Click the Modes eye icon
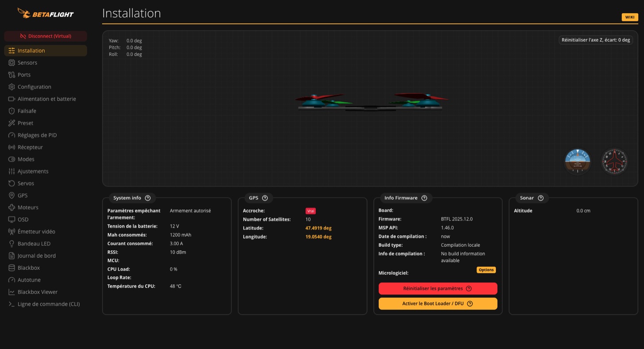This screenshot has height=349, width=644. tap(11, 159)
